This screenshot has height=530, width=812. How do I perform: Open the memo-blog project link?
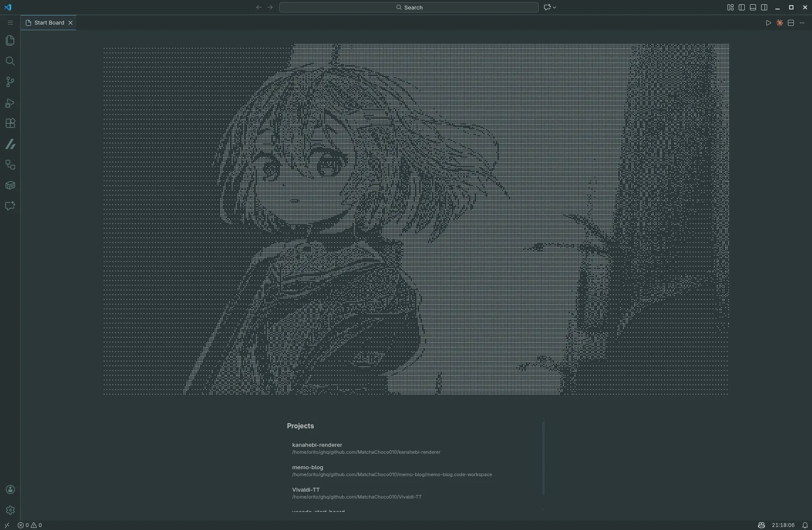point(308,468)
